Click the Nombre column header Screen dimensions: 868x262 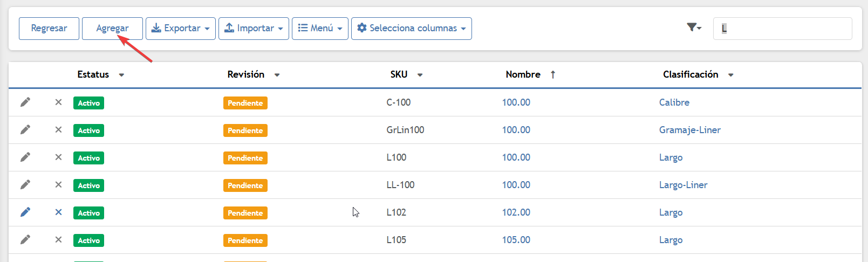tap(523, 74)
